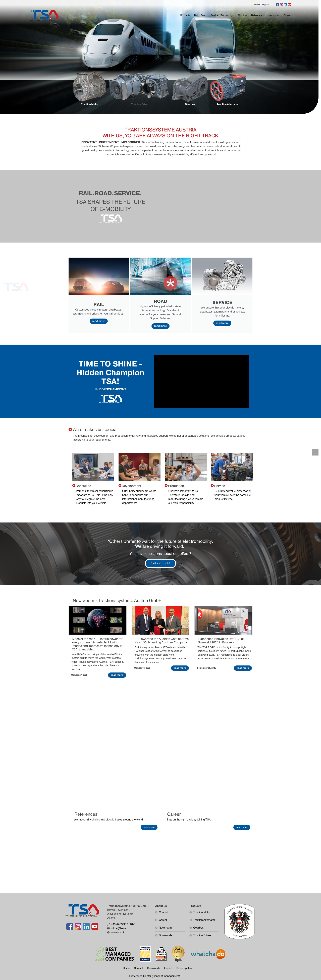Switch the site language to English

pyautogui.click(x=265, y=5)
